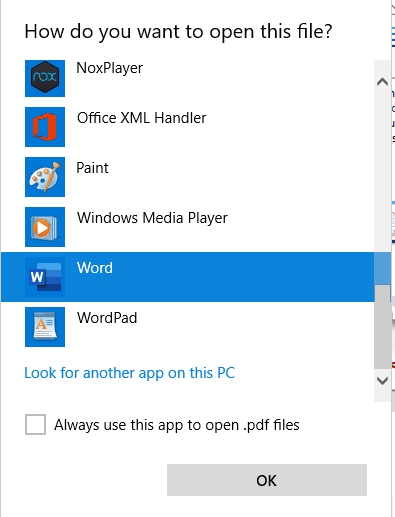Select the NoxPlayer text label
Screen dimensions: 395x517
click(x=110, y=68)
